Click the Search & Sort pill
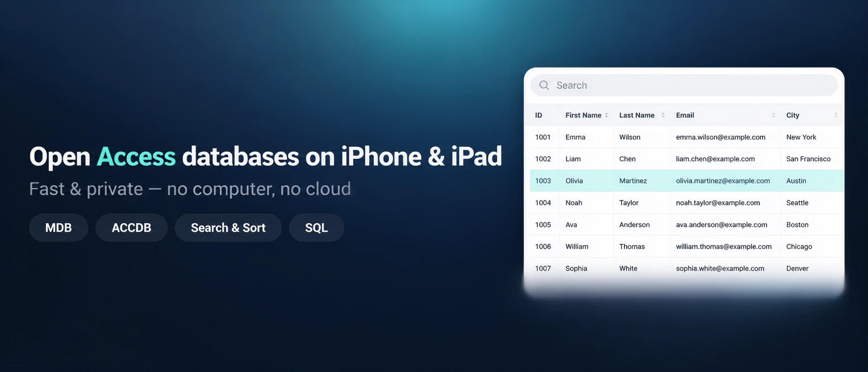 228,228
